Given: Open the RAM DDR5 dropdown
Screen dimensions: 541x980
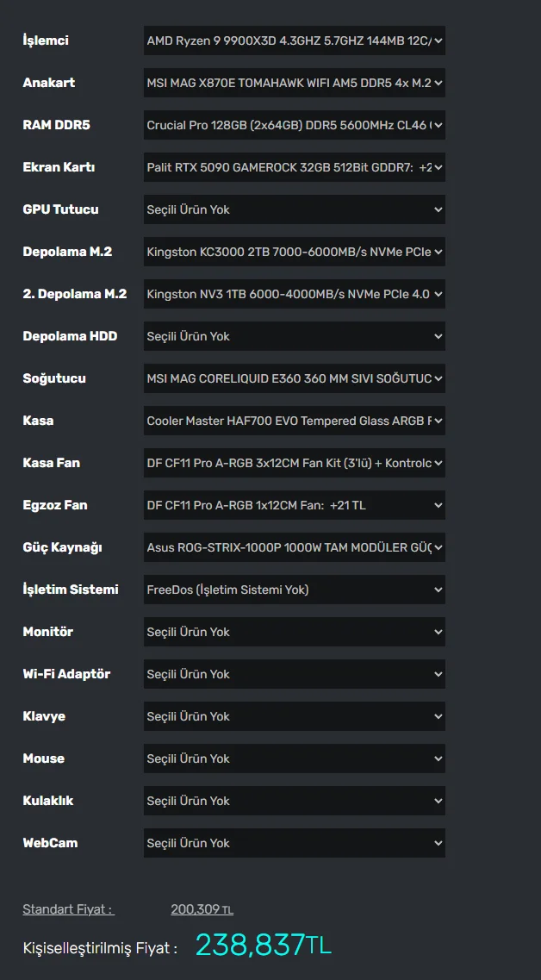Looking at the screenshot, I should point(294,125).
